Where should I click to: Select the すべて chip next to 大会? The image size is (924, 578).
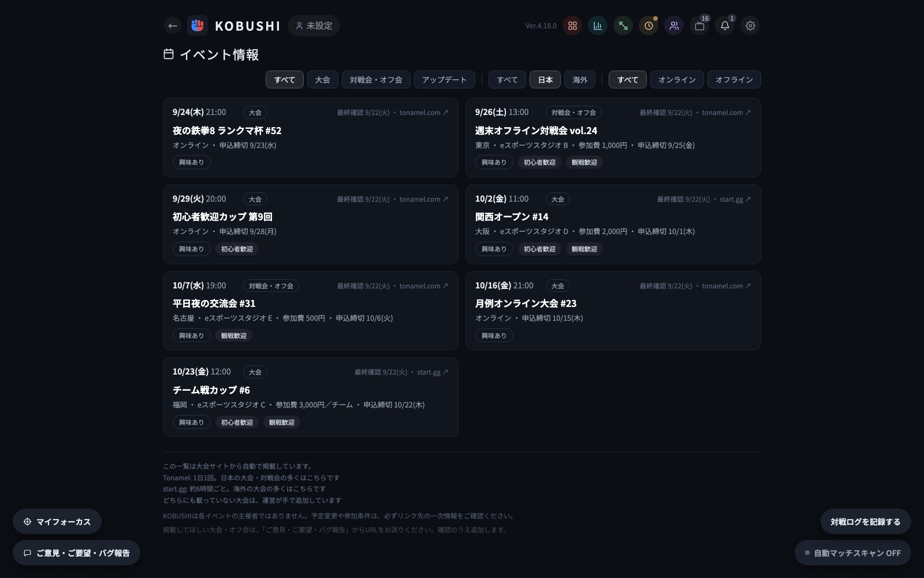(x=285, y=80)
